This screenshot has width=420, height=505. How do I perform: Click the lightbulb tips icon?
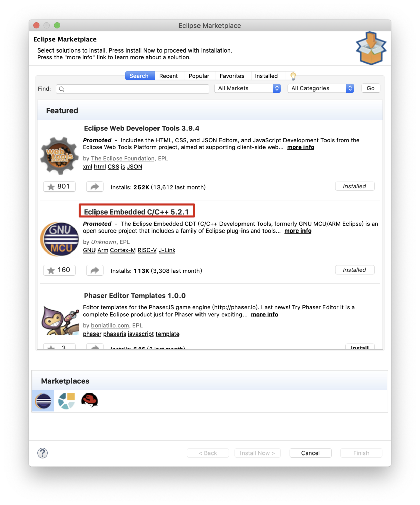293,76
